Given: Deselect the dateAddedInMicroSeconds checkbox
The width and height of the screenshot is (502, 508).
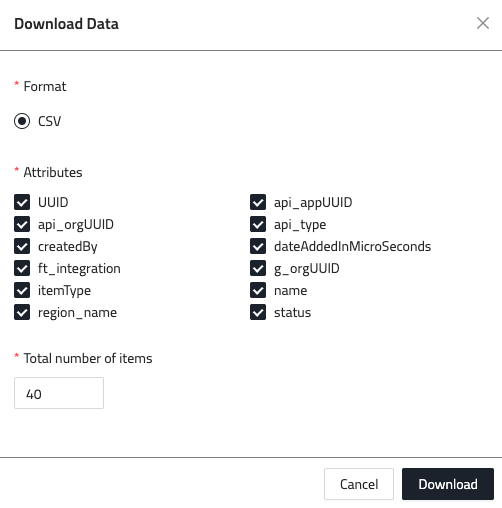Looking at the screenshot, I should coord(258,246).
